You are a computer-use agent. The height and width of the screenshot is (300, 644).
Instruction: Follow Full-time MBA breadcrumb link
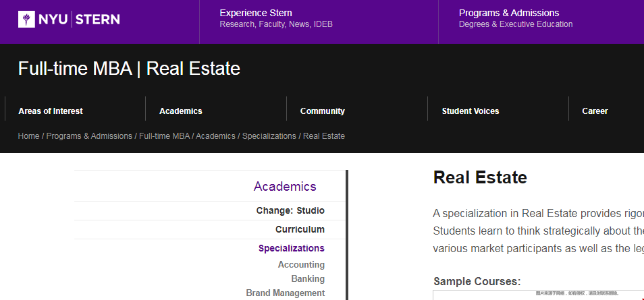click(x=164, y=136)
